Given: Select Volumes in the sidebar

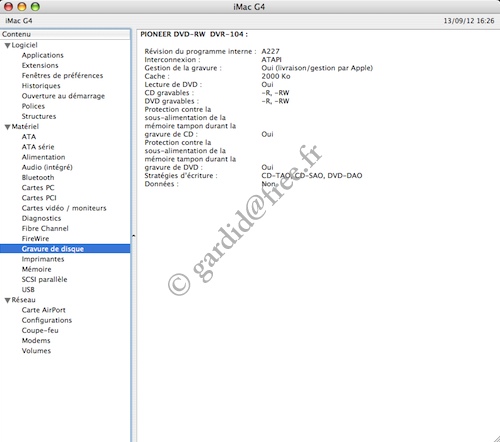Looking at the screenshot, I should pyautogui.click(x=36, y=351).
